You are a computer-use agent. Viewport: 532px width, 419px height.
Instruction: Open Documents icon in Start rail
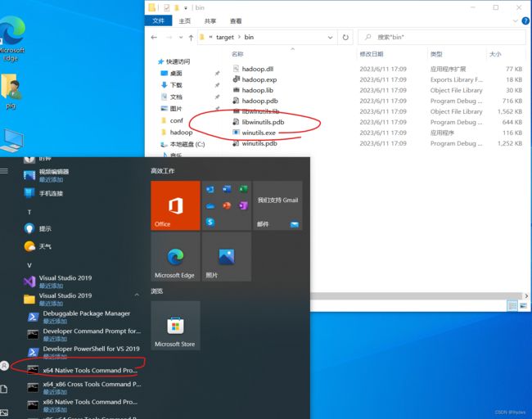(4, 390)
